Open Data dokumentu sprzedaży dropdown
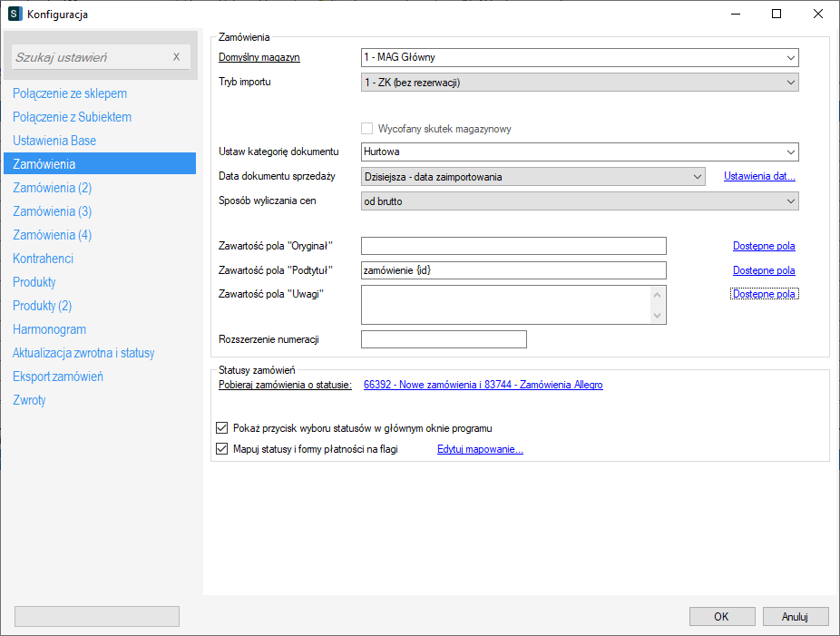 point(697,177)
